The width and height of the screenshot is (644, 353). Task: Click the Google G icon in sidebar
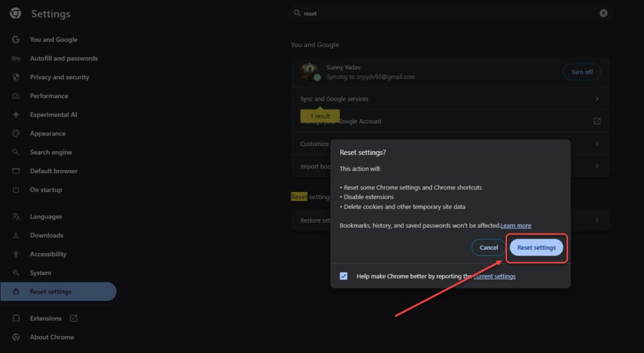(16, 40)
